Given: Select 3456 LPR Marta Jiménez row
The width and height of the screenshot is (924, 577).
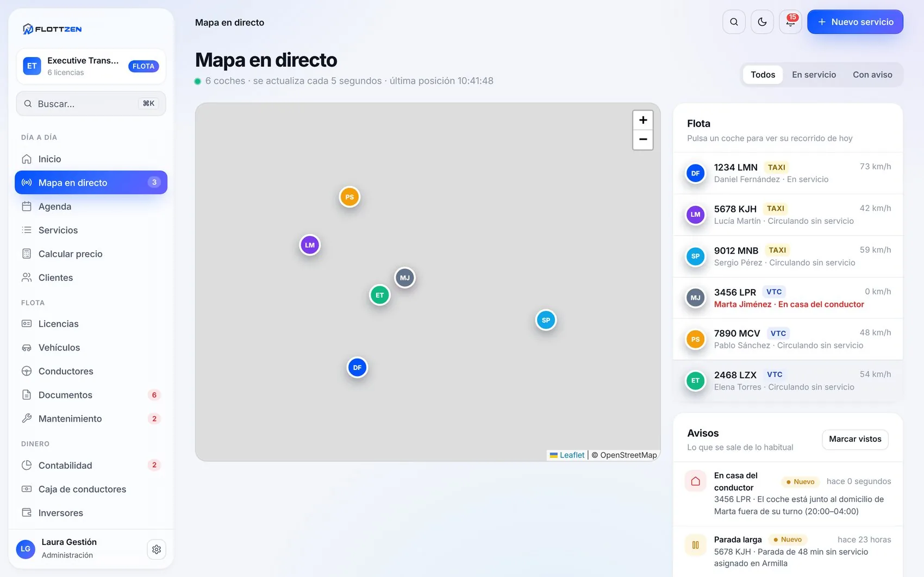Looking at the screenshot, I should click(788, 298).
